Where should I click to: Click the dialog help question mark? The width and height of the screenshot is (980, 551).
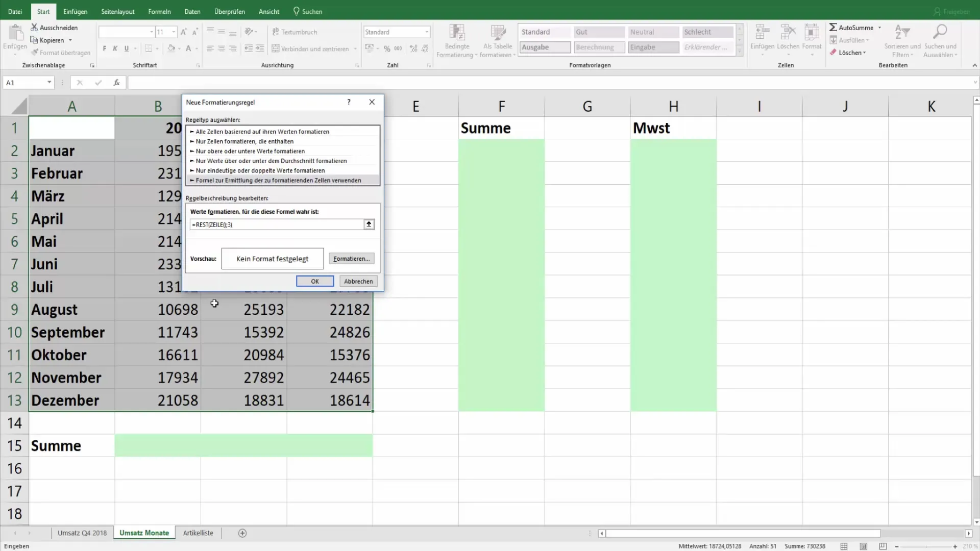point(349,102)
